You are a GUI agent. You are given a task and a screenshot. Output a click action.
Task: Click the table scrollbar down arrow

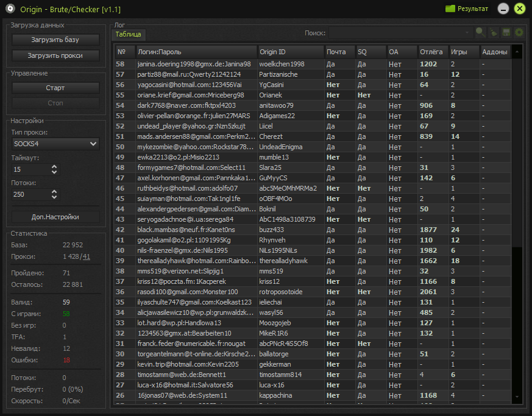click(517, 397)
